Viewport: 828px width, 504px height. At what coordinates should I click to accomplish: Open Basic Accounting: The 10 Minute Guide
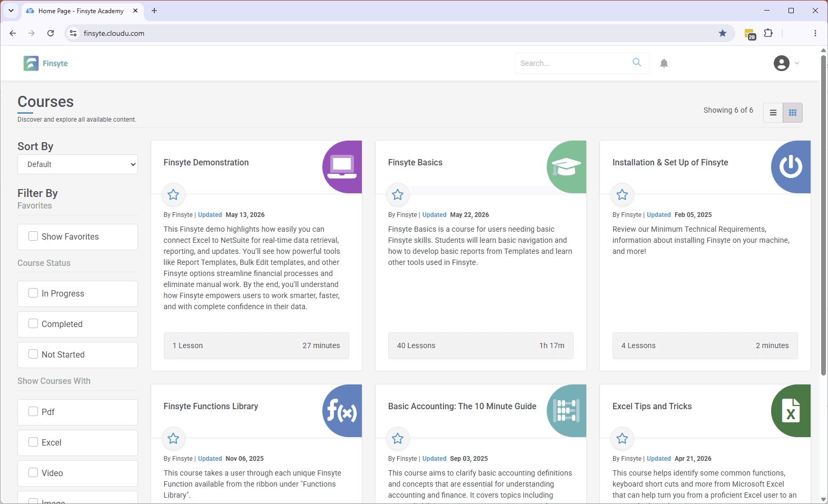462,407
